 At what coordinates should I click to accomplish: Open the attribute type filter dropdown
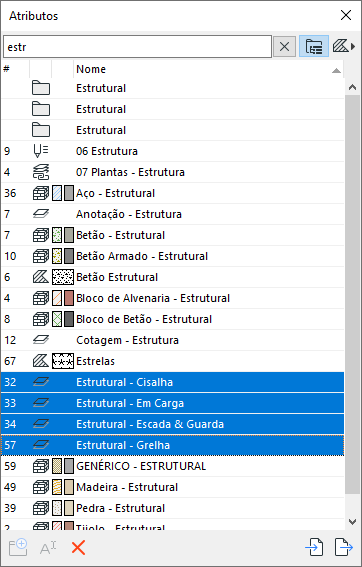click(344, 46)
